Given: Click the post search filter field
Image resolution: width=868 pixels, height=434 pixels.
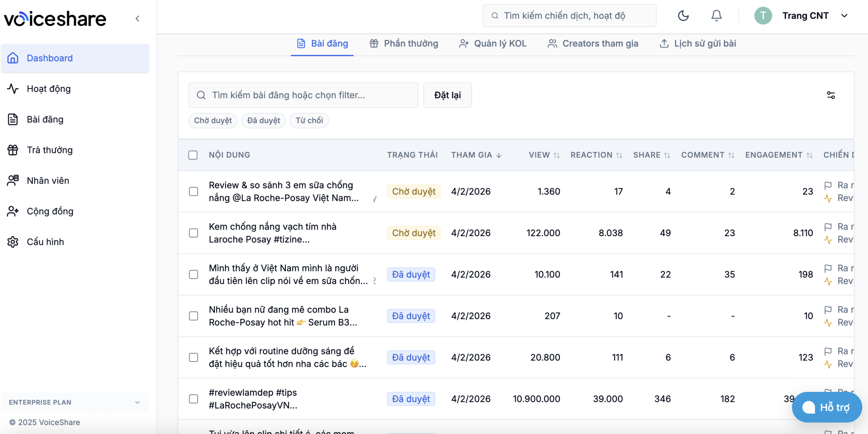Looking at the screenshot, I should (x=303, y=95).
